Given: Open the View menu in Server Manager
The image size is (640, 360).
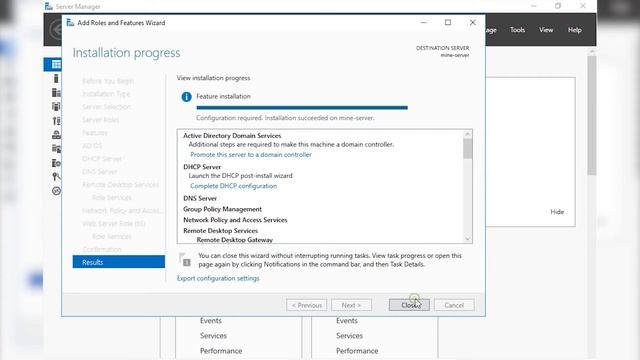Looking at the screenshot, I should 546,30.
